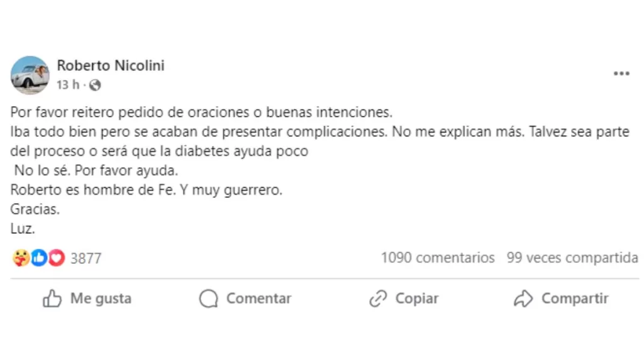Click the speech bubble comment icon
This screenshot has width=644, height=362.
[x=208, y=299]
